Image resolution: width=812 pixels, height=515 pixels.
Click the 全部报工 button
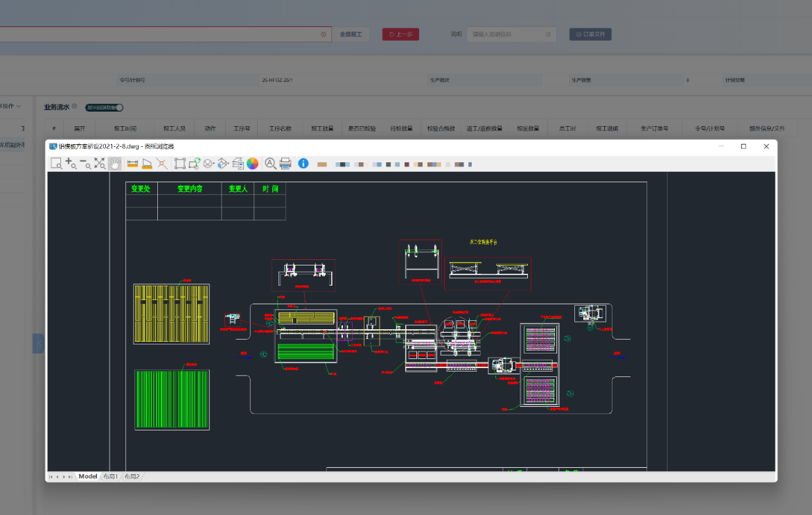(x=352, y=34)
